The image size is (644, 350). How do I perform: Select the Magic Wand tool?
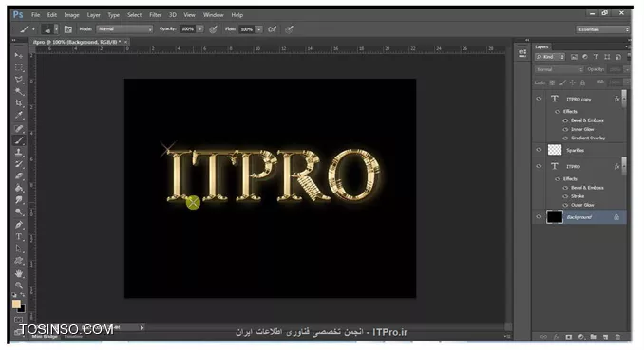coord(19,91)
